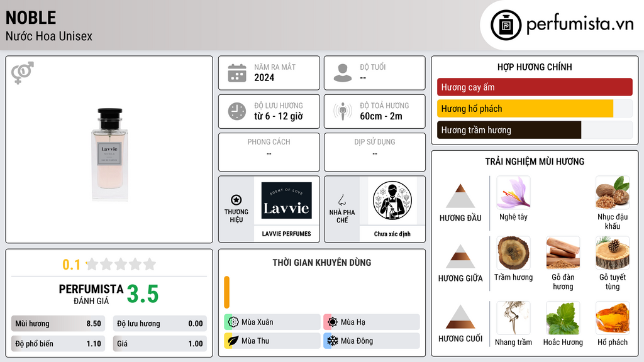The width and height of the screenshot is (644, 362).
Task: Click the perfumer illustration image
Action: tap(392, 200)
